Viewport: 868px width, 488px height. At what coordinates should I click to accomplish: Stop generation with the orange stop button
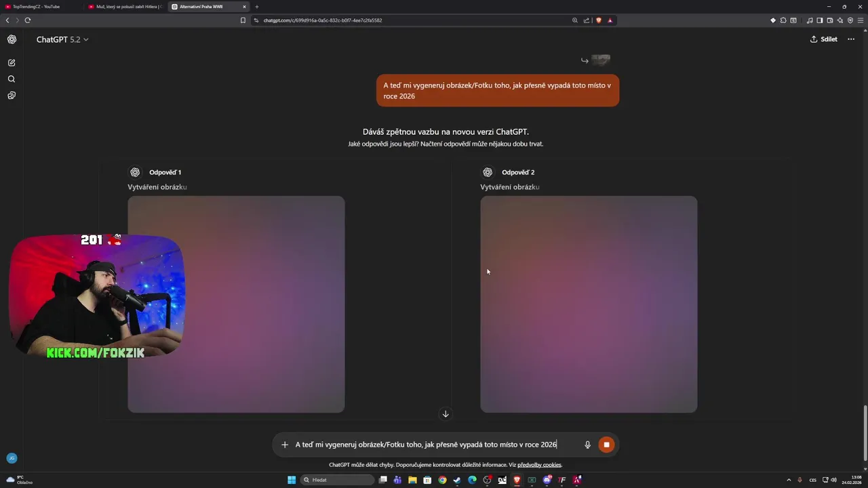606,445
